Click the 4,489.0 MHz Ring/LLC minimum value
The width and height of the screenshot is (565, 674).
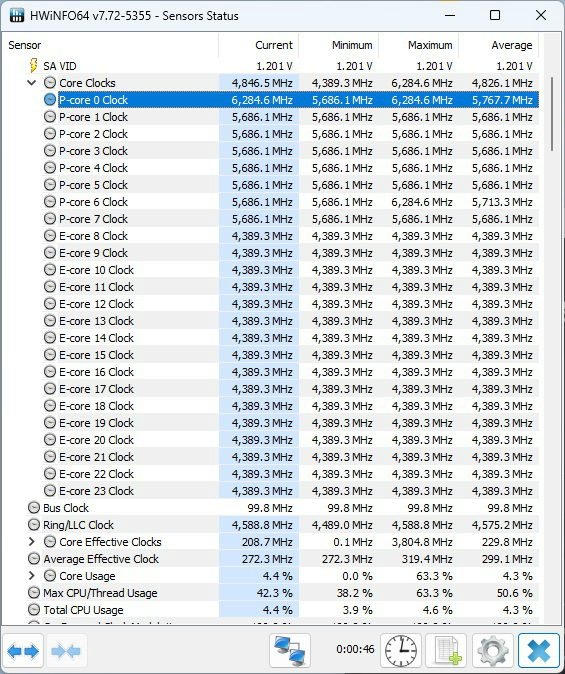click(342, 525)
